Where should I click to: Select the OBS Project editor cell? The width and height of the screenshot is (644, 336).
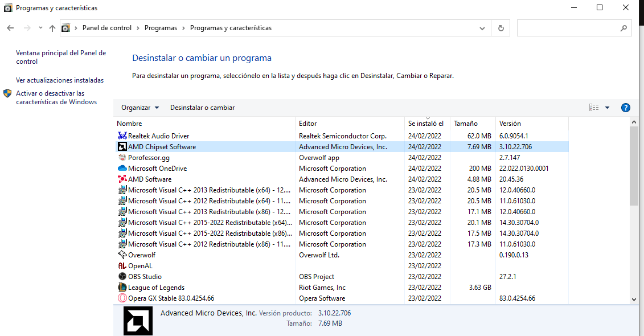[317, 276]
